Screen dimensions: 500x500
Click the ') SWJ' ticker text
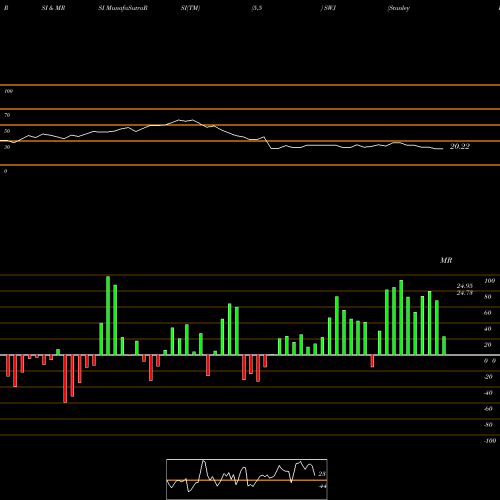click(328, 8)
